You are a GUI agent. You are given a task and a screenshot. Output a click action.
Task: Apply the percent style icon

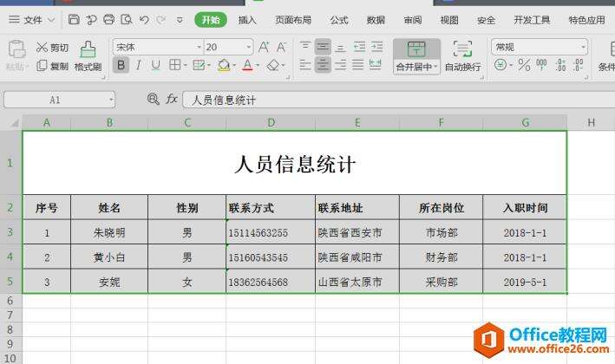point(524,65)
